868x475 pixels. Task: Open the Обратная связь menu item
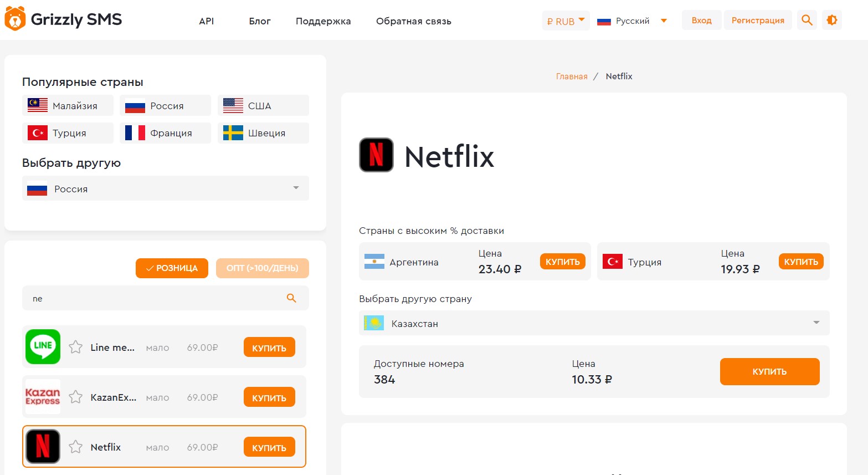414,21
